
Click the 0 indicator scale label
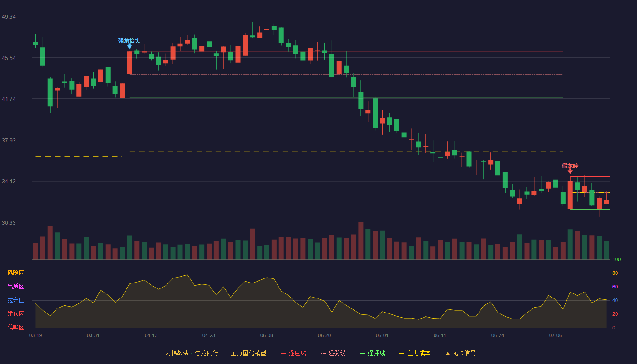[x=614, y=328]
